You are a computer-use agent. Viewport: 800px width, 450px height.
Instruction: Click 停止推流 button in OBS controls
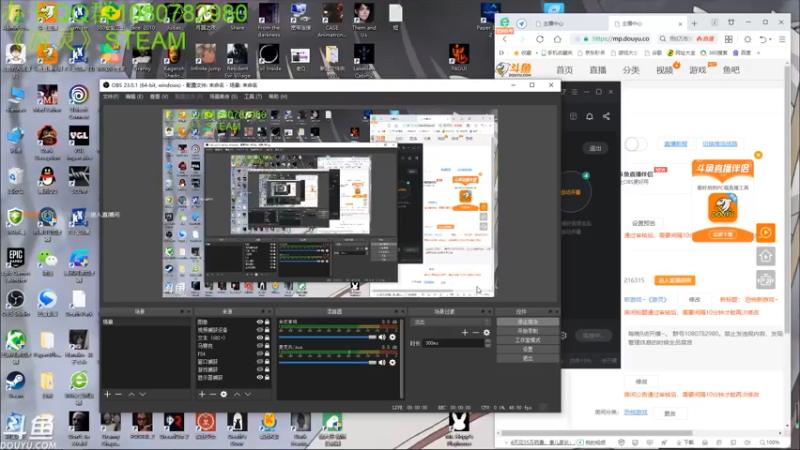coord(528,322)
